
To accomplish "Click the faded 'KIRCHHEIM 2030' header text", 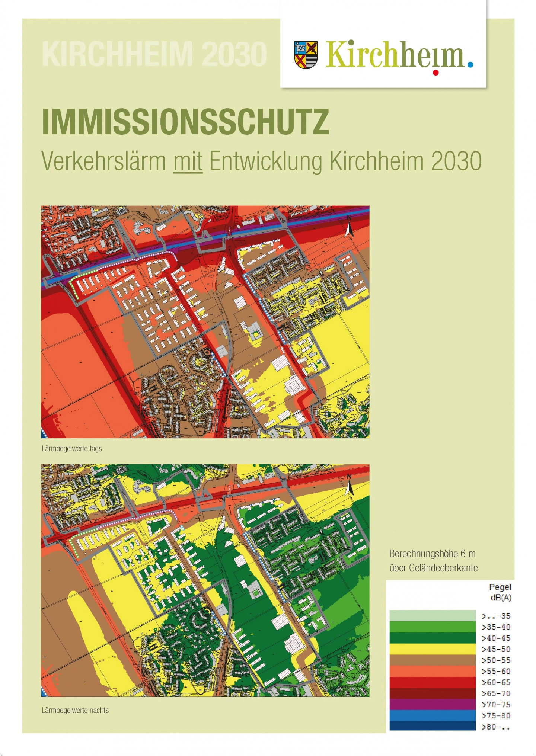I will point(154,54).
